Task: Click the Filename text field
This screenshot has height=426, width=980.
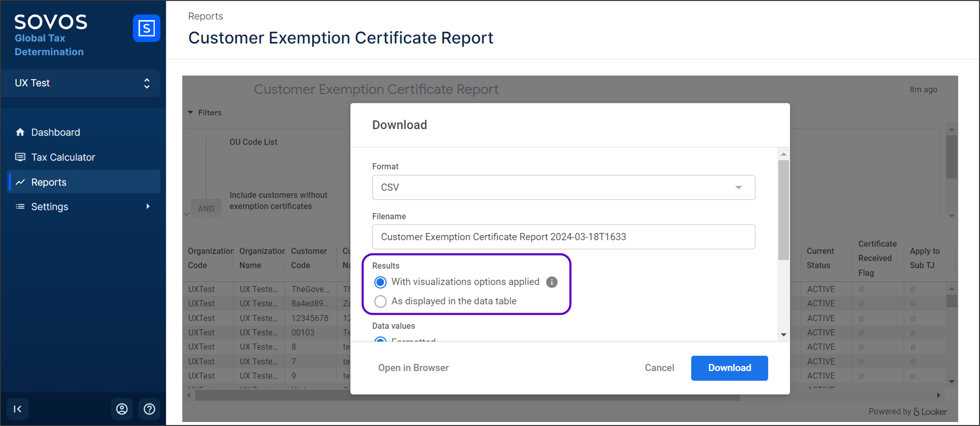Action: 563,237
